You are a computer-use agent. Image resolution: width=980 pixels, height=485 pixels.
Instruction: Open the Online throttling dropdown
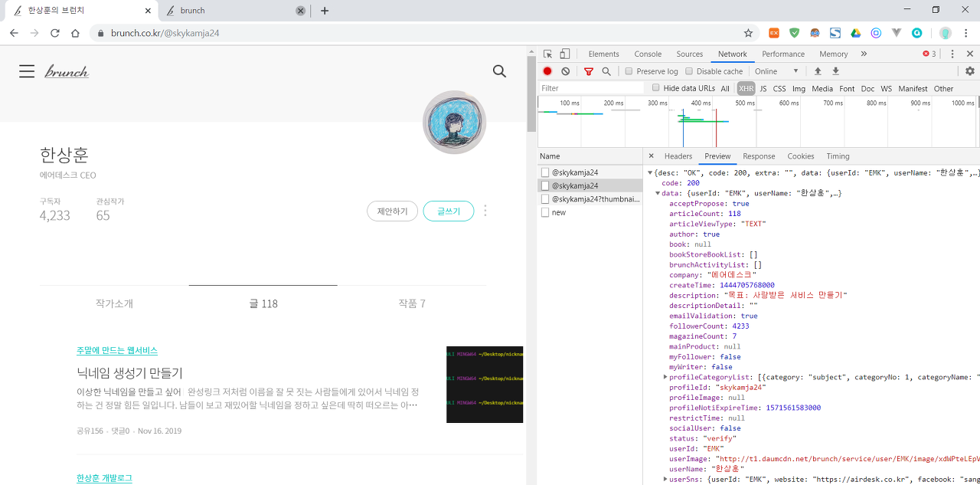[777, 71]
